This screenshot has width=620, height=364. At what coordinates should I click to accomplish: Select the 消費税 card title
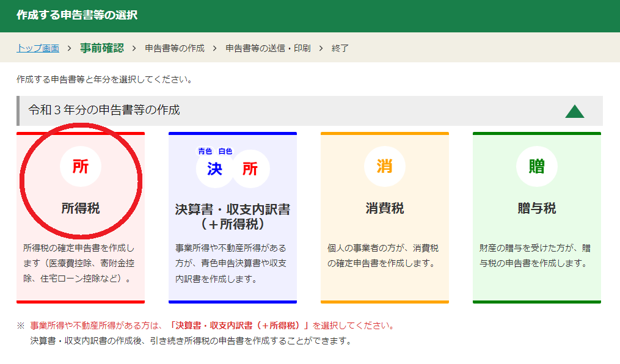(x=385, y=208)
